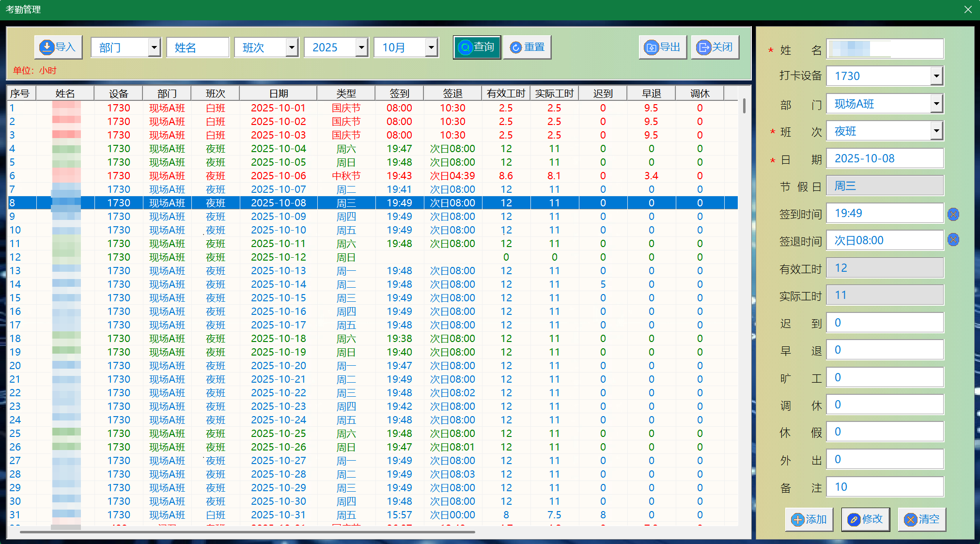
Task: Click the 调休 input field in form
Action: click(x=885, y=404)
